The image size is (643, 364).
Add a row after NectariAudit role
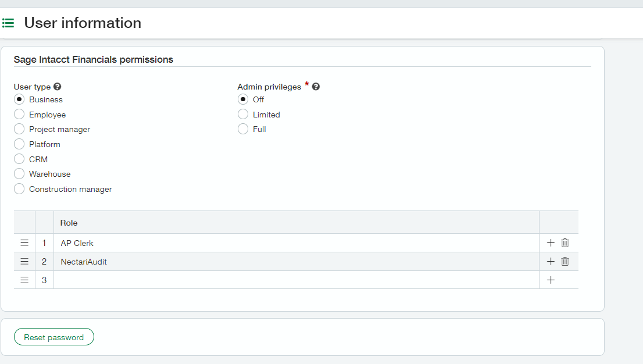pos(551,262)
